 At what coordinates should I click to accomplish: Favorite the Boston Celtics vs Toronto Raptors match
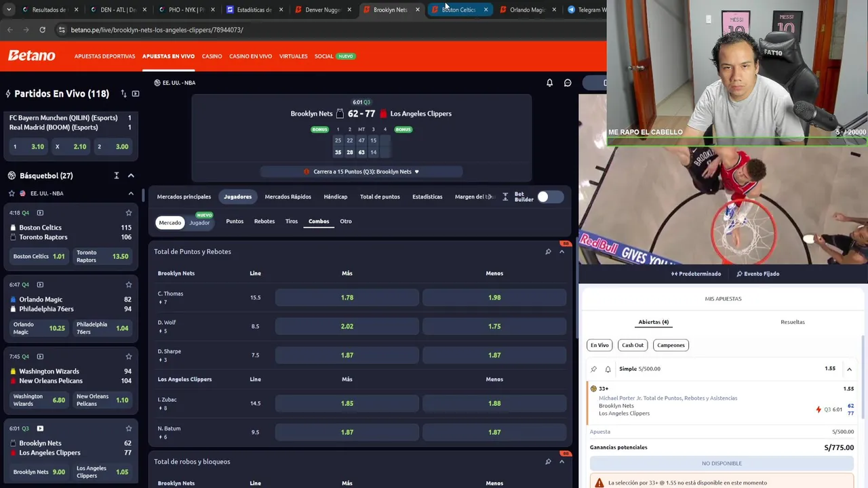click(129, 213)
